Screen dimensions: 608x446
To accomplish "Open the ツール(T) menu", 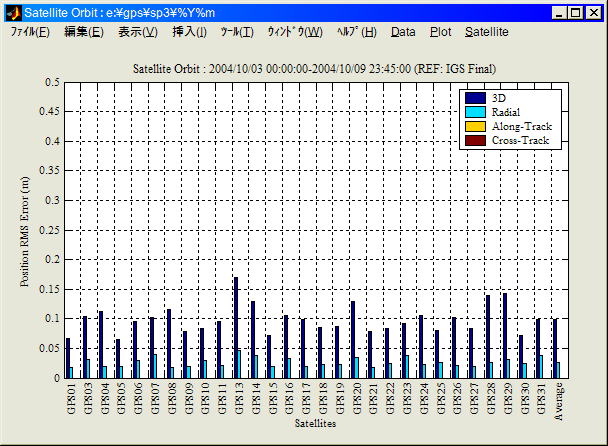I will (237, 32).
